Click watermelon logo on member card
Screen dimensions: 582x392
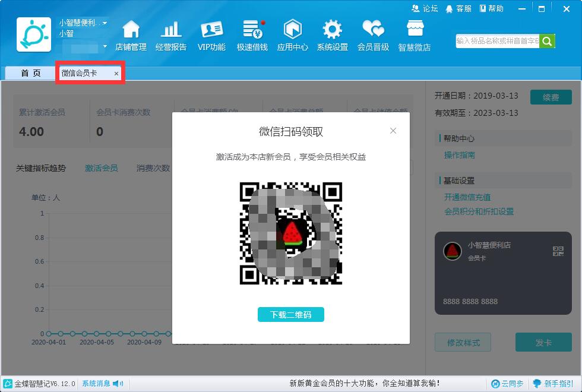pyautogui.click(x=453, y=251)
